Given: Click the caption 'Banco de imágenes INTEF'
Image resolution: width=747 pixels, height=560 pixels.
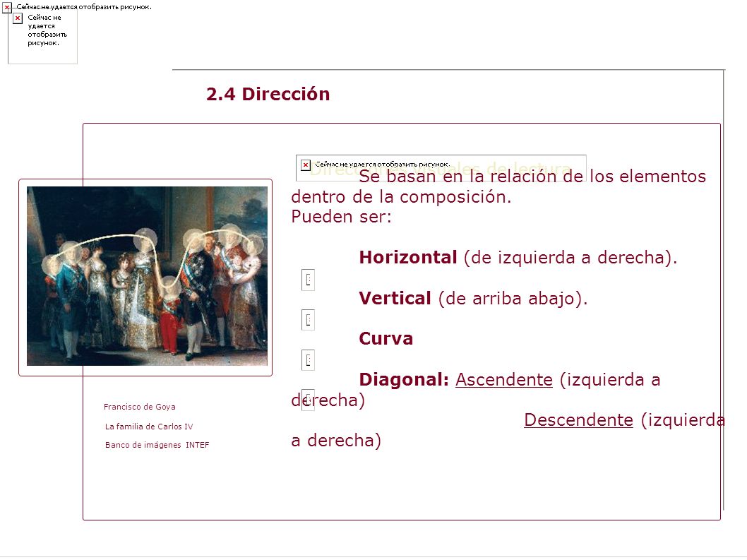Looking at the screenshot, I should tap(157, 445).
